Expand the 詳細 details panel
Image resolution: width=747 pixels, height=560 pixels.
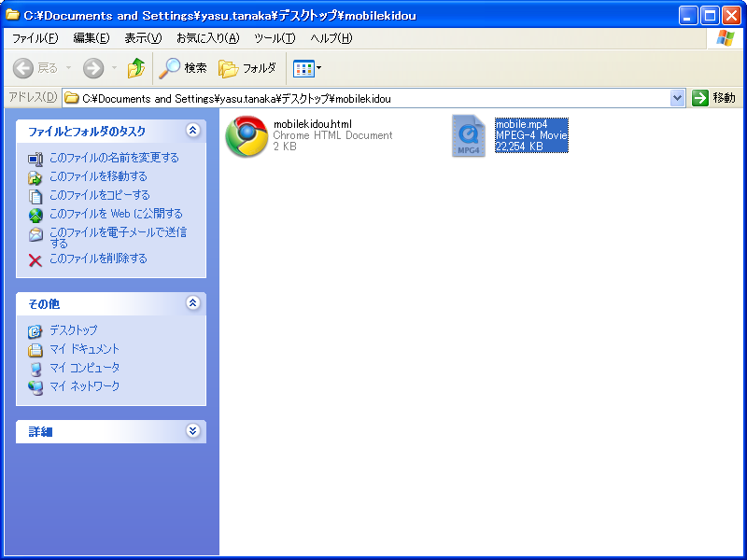click(x=193, y=431)
